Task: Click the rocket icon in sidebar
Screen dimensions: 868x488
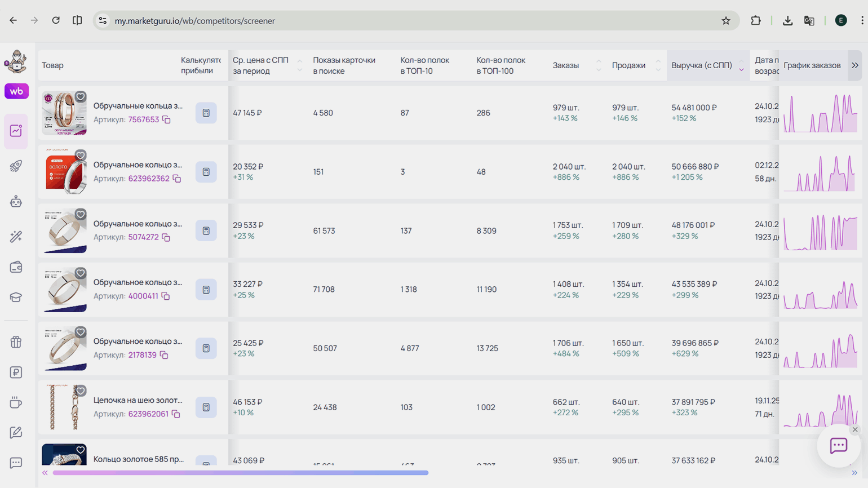Action: pos(16,166)
